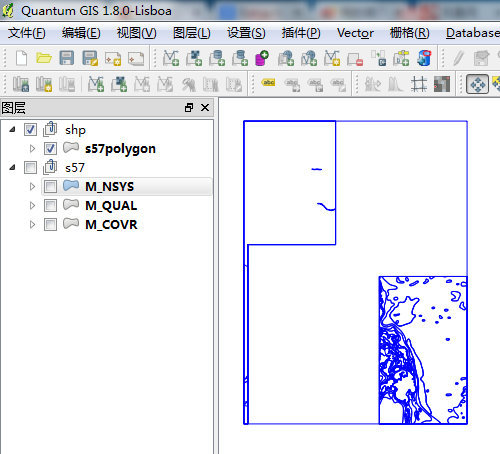Open a project with the yellow folder icon
Viewport: 500px width, 454px height.
click(44, 58)
